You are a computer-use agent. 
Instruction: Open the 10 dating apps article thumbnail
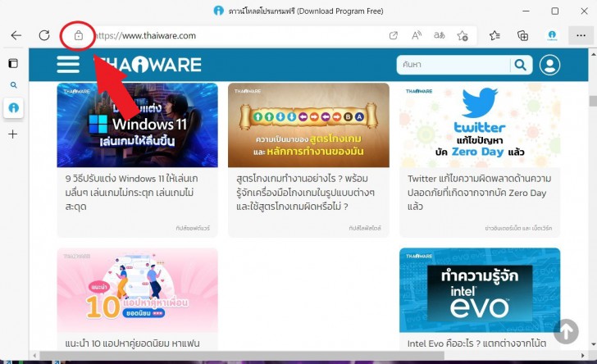(138, 290)
